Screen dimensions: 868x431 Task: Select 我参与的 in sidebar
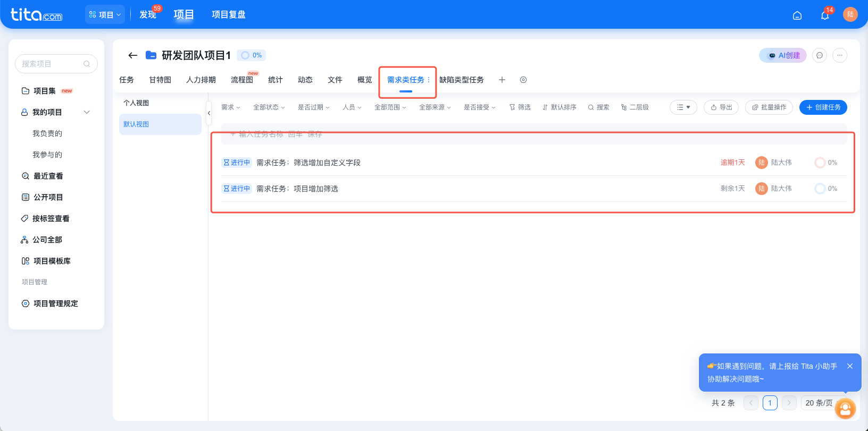[x=47, y=155]
